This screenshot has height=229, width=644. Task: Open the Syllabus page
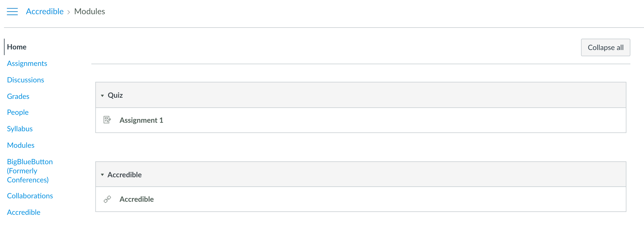point(20,129)
